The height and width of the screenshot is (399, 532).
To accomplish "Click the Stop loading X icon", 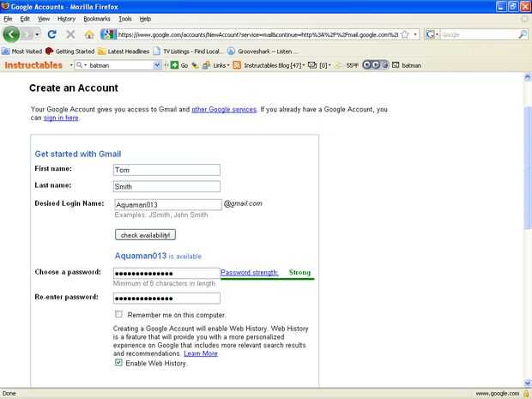I will (70, 34).
